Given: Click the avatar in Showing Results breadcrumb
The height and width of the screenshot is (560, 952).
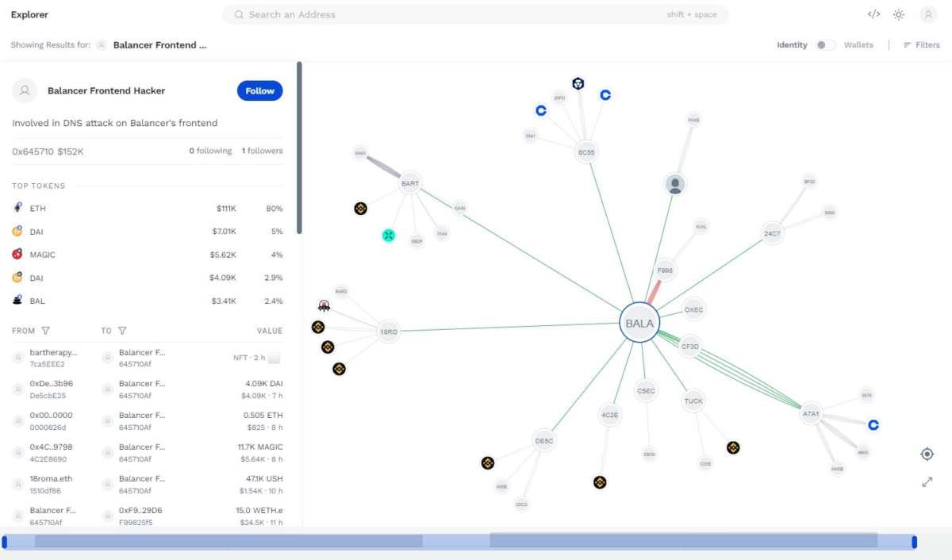Looking at the screenshot, I should 102,45.
